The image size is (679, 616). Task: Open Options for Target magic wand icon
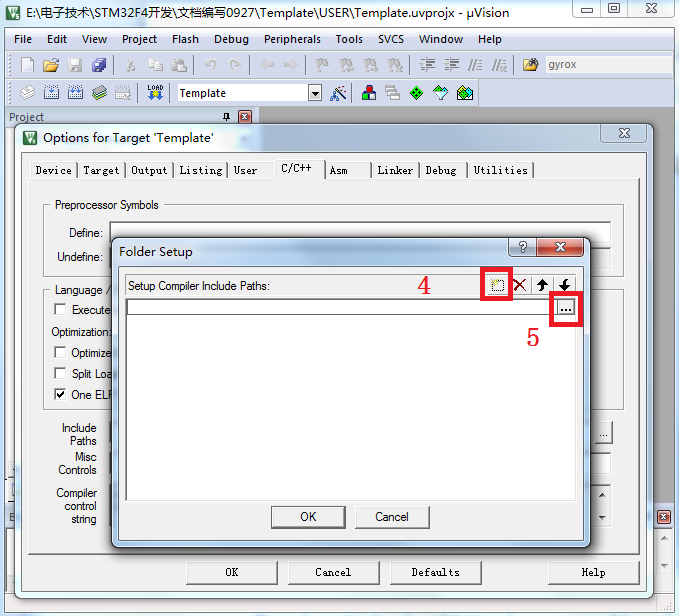tap(338, 93)
